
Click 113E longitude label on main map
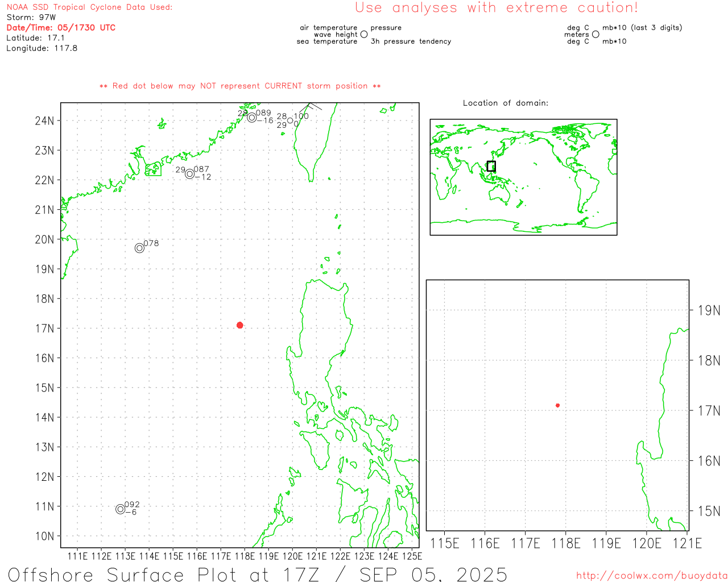click(126, 556)
